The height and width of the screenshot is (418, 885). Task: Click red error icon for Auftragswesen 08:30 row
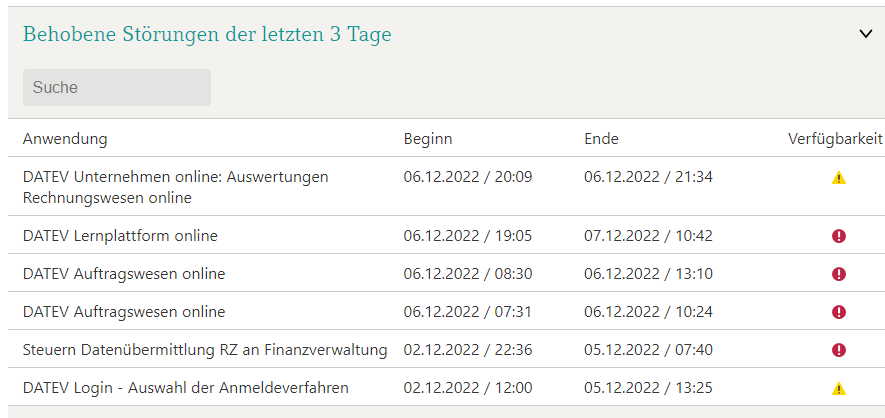(839, 274)
